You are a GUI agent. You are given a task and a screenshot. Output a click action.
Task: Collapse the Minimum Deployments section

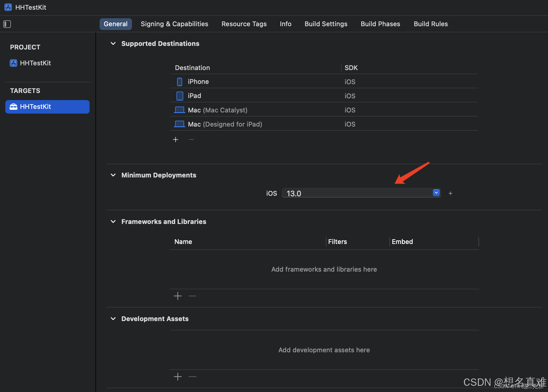click(x=113, y=175)
